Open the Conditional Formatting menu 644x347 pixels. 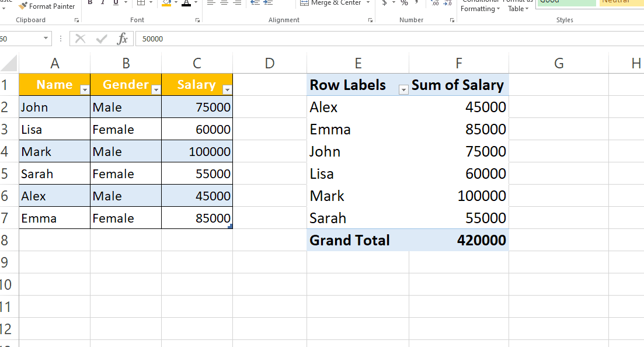pyautogui.click(x=479, y=6)
